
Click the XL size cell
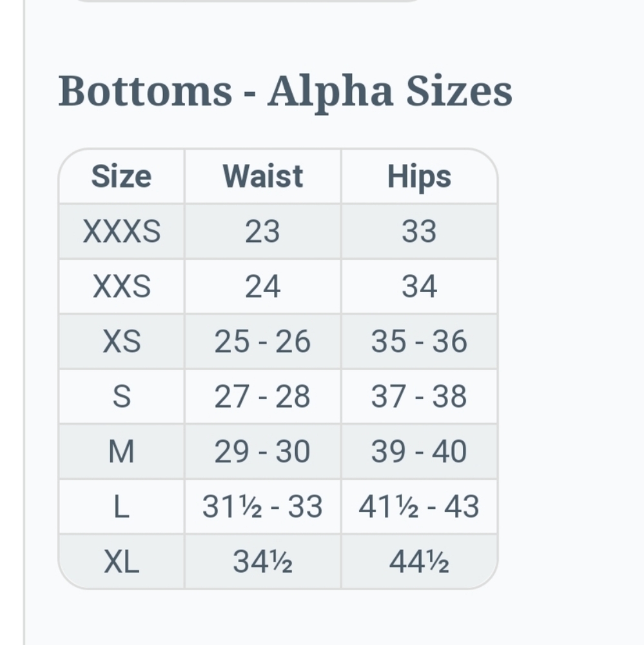(122, 562)
